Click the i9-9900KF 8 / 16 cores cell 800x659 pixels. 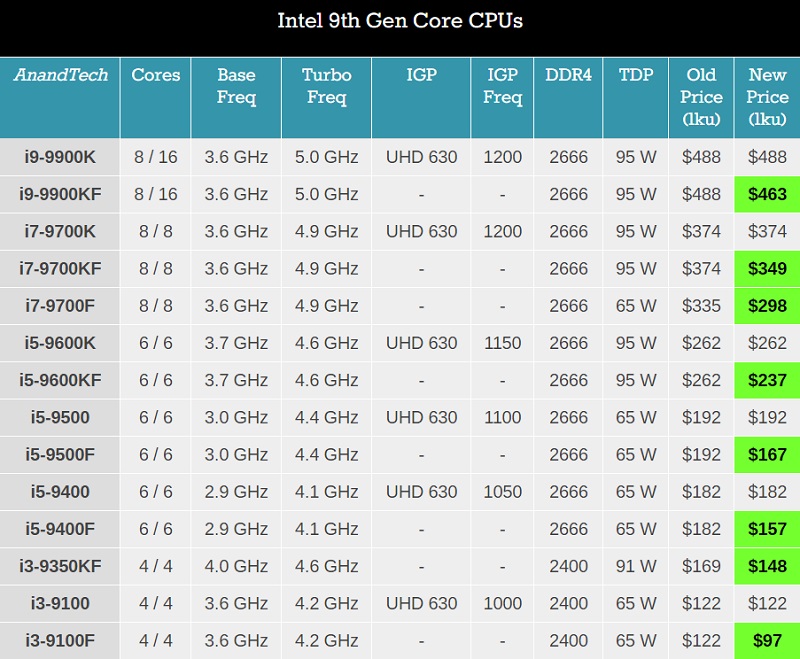(156, 194)
